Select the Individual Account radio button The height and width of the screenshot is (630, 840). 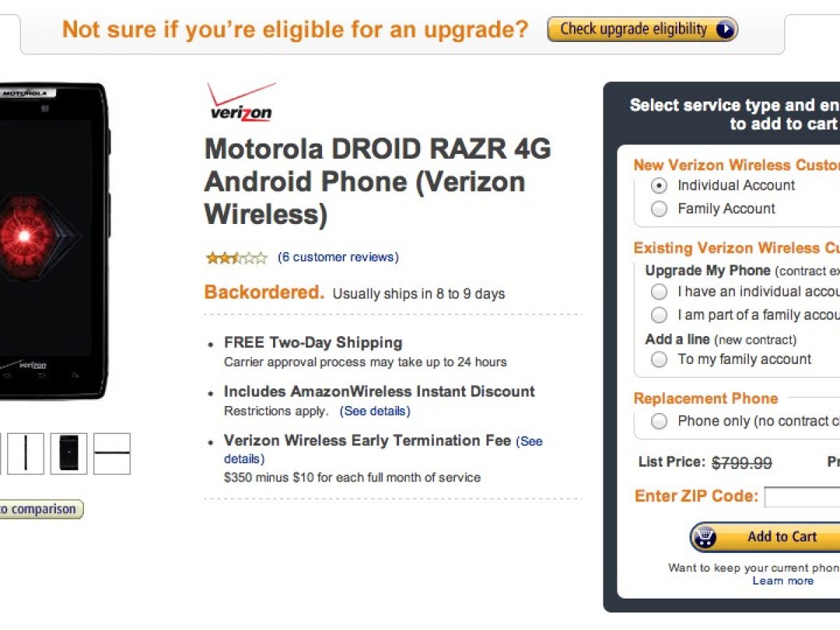click(659, 185)
